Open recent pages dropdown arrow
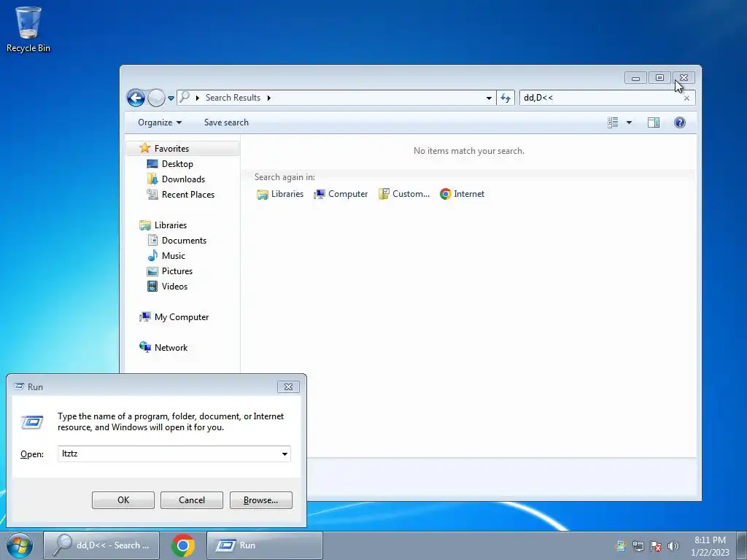Viewport: 747px width, 560px height. coord(171,98)
